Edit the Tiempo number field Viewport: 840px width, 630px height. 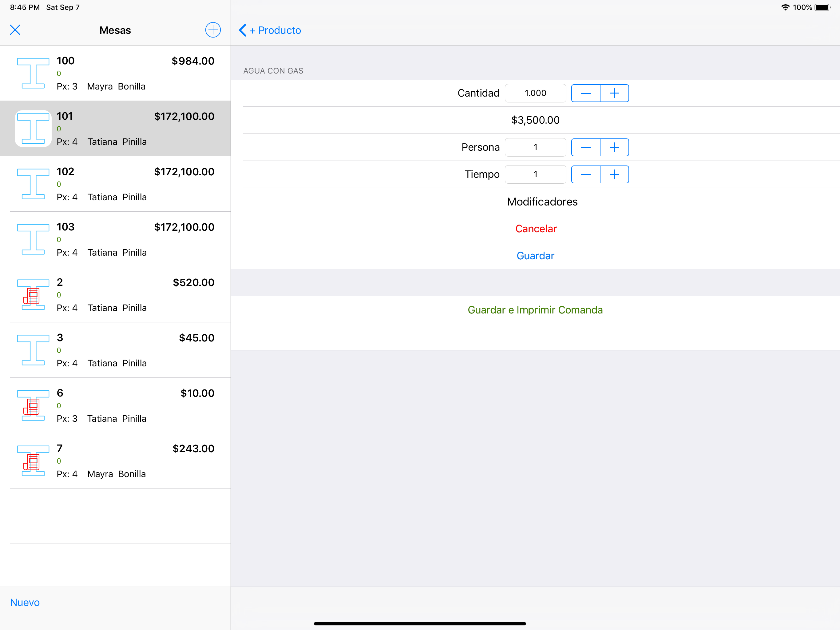[x=535, y=174]
